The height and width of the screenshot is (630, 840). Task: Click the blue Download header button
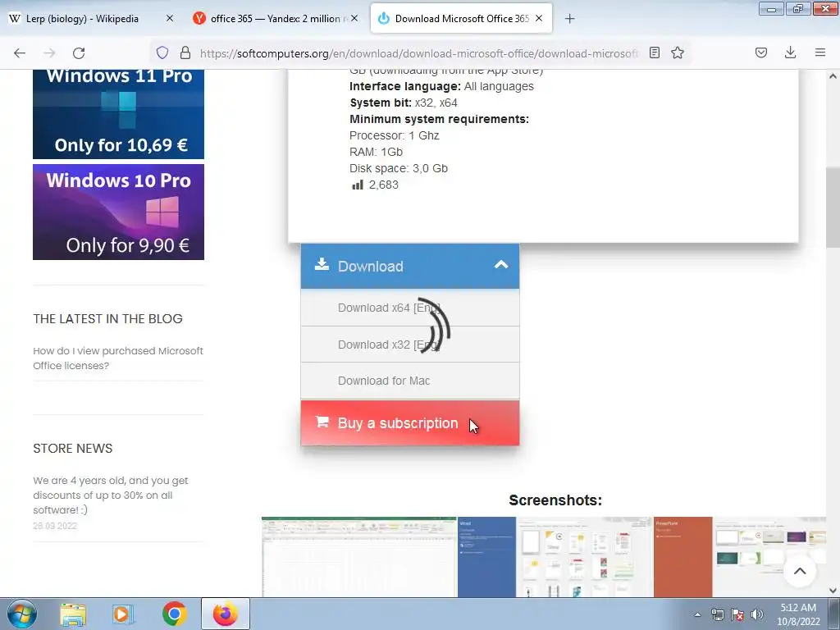[410, 267]
